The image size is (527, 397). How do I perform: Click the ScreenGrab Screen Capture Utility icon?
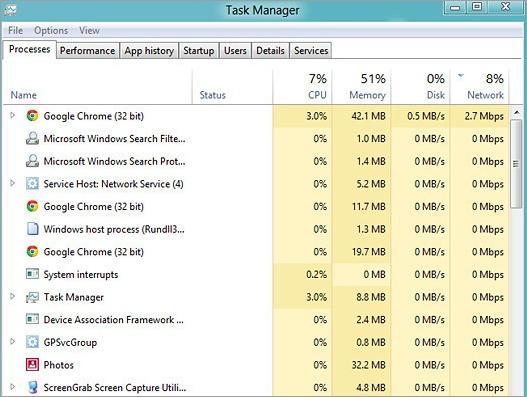click(x=32, y=387)
